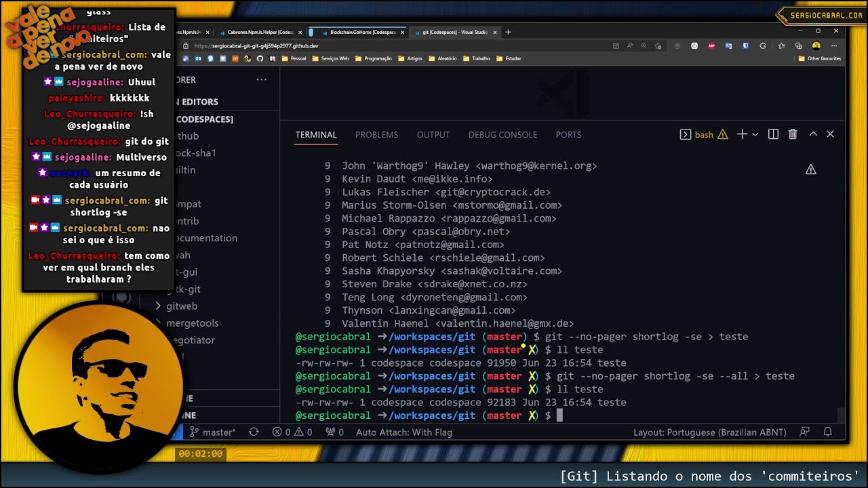Close the Cabrones.NpmJs.Helper browser tab

[x=300, y=32]
